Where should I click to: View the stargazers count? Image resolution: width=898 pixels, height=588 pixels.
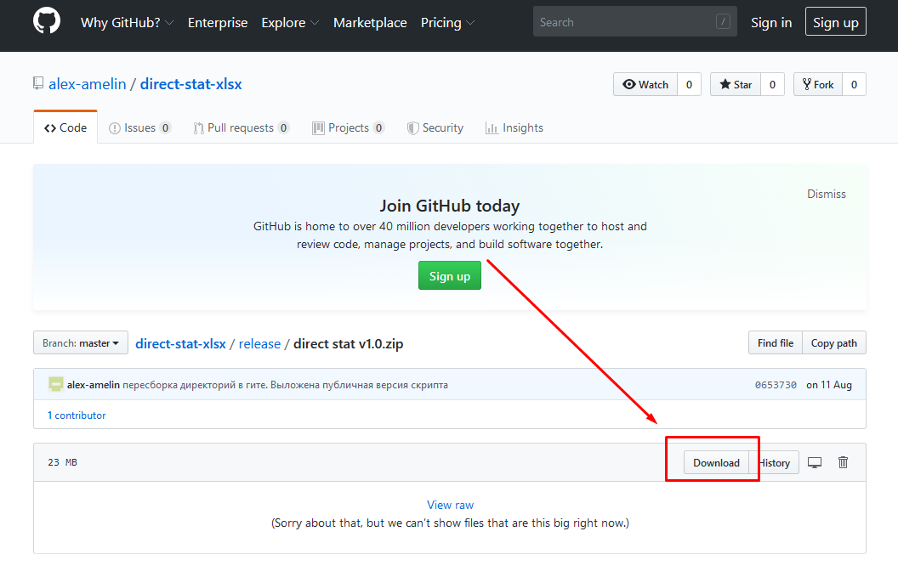[x=773, y=85]
